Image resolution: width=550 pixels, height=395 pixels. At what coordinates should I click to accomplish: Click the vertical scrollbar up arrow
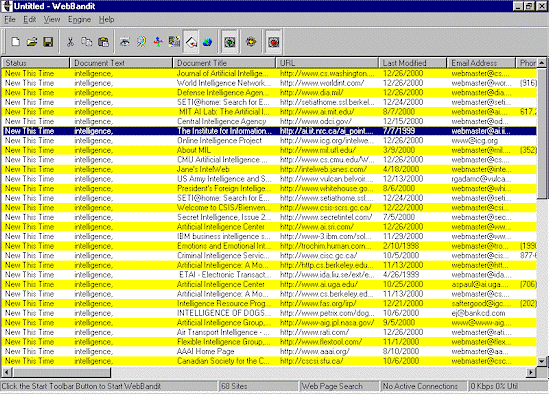(x=542, y=63)
